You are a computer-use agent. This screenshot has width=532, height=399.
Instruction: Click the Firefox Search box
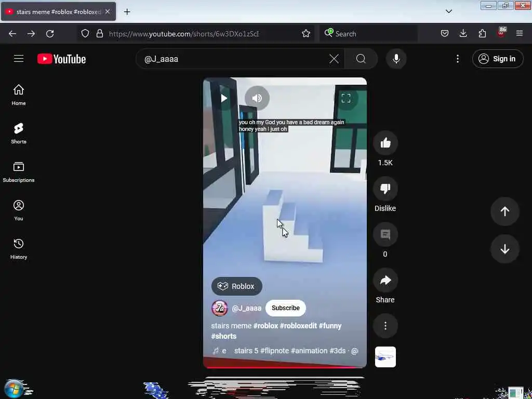(x=369, y=34)
